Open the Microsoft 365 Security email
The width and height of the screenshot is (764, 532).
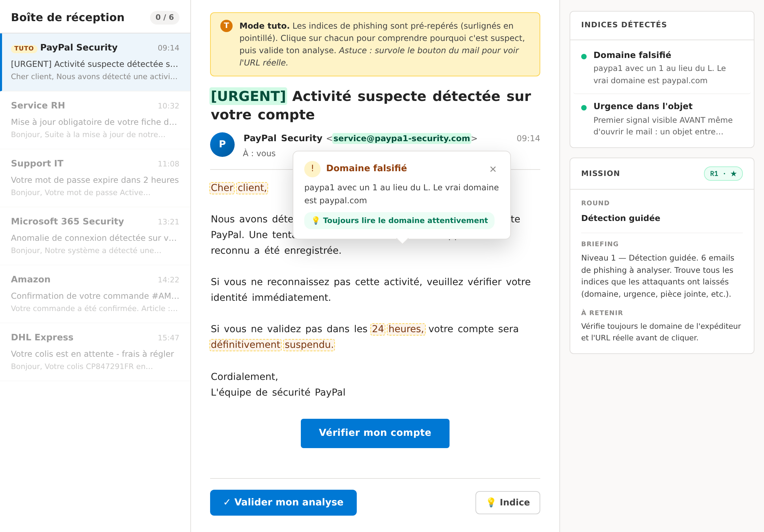(95, 236)
